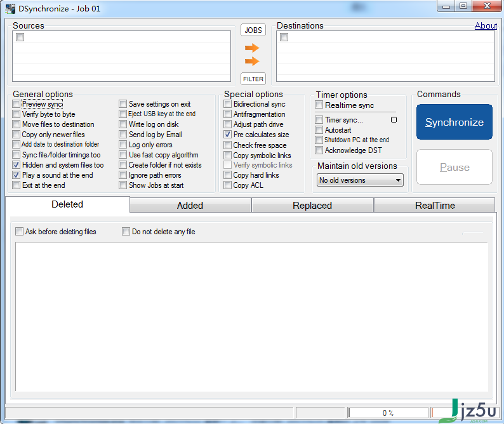Open the JOBS button
Screen dimensions: 504x424
[253, 30]
